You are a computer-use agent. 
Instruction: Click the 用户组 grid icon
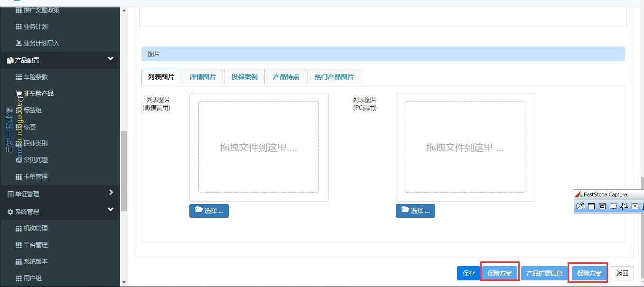(x=19, y=278)
